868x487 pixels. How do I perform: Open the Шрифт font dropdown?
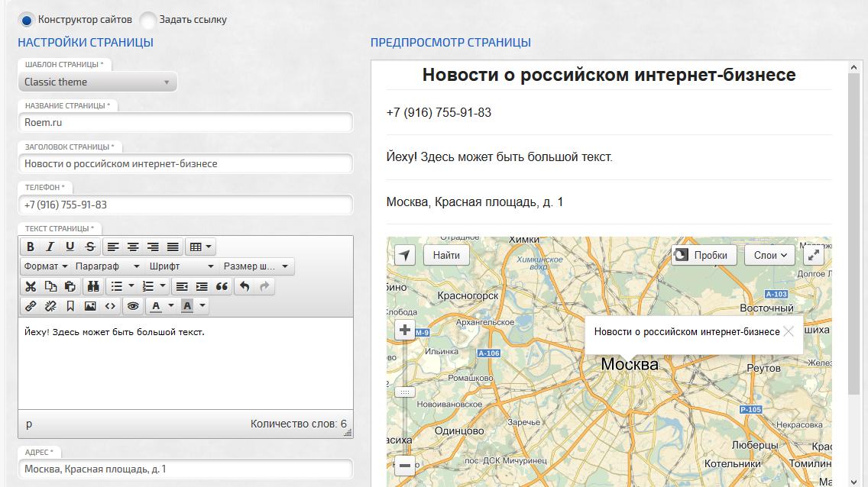pos(181,266)
